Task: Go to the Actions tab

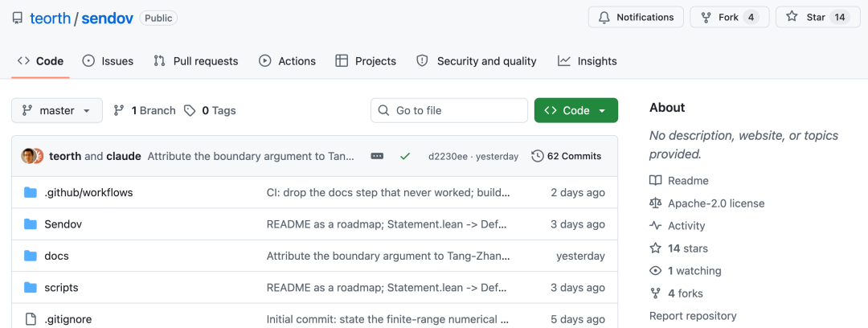Action: pos(287,61)
